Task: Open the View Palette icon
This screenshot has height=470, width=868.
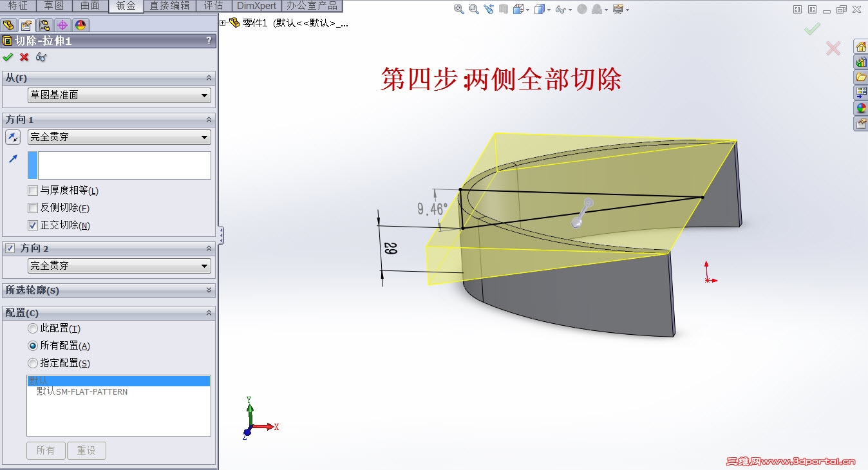Action: point(861,93)
